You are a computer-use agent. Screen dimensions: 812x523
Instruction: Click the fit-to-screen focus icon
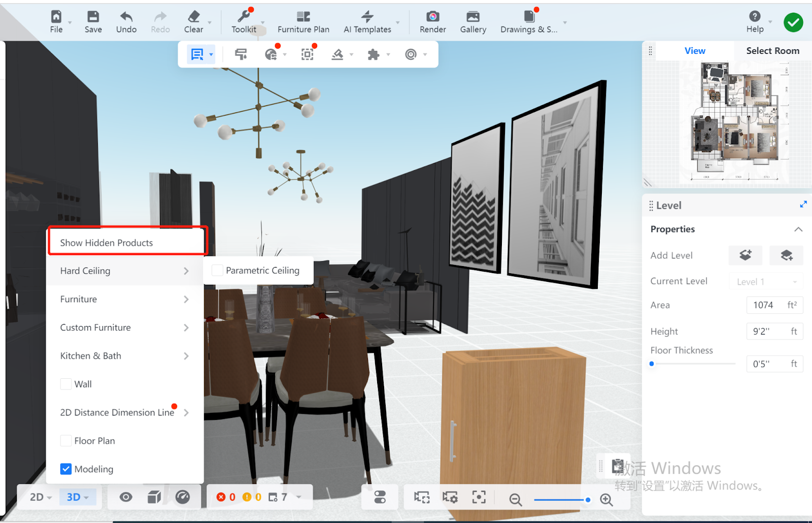point(479,498)
